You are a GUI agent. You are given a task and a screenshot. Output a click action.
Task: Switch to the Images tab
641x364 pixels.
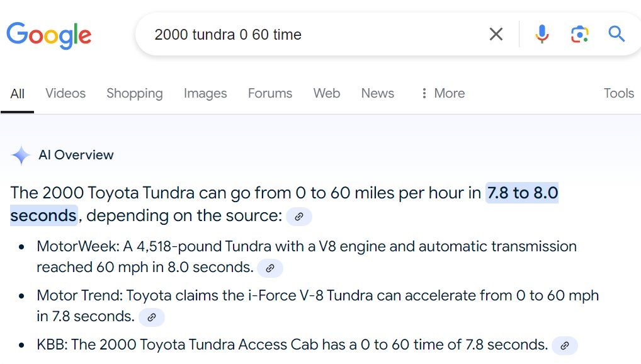(x=205, y=93)
